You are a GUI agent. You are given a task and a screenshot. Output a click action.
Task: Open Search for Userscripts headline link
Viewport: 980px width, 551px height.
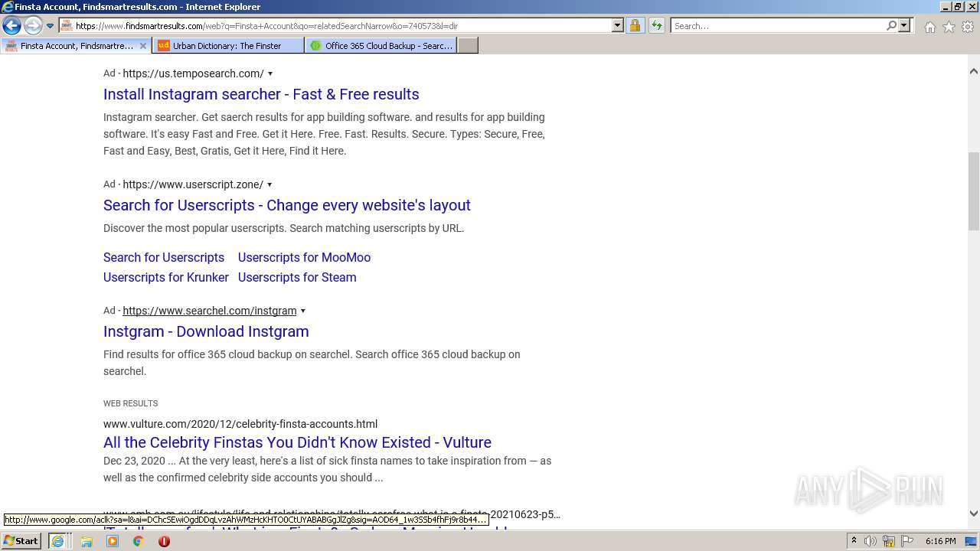pos(287,205)
